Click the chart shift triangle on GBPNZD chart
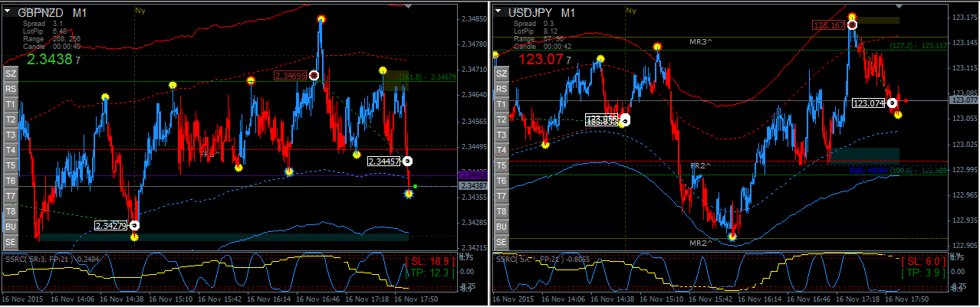980x307 pixels. (x=407, y=5)
